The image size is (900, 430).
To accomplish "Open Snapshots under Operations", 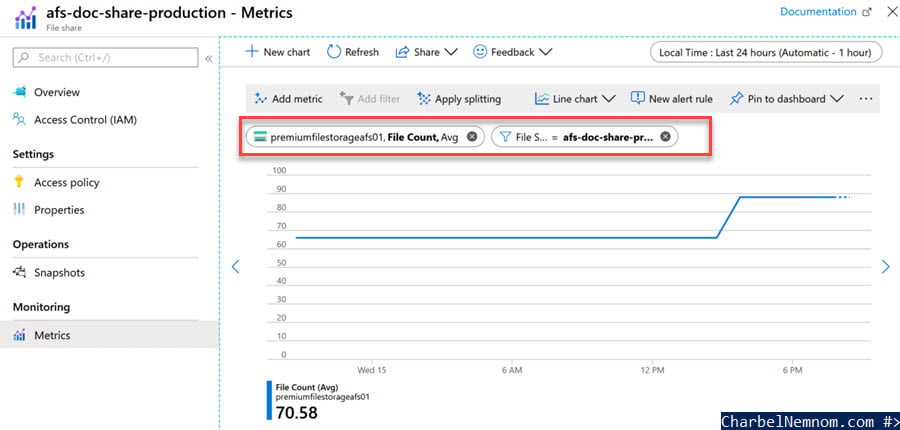I will click(59, 273).
